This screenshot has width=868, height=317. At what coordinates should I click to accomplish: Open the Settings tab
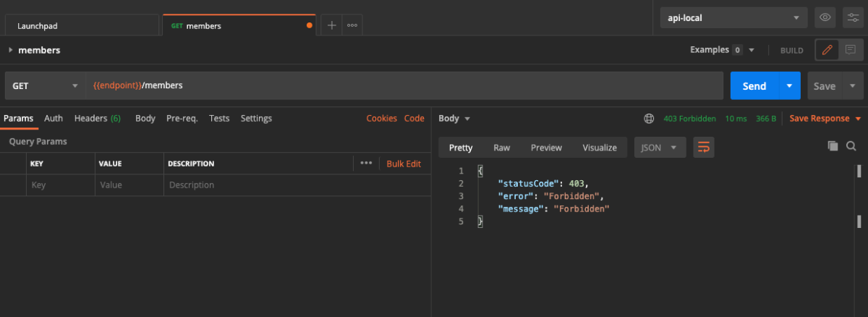(256, 119)
